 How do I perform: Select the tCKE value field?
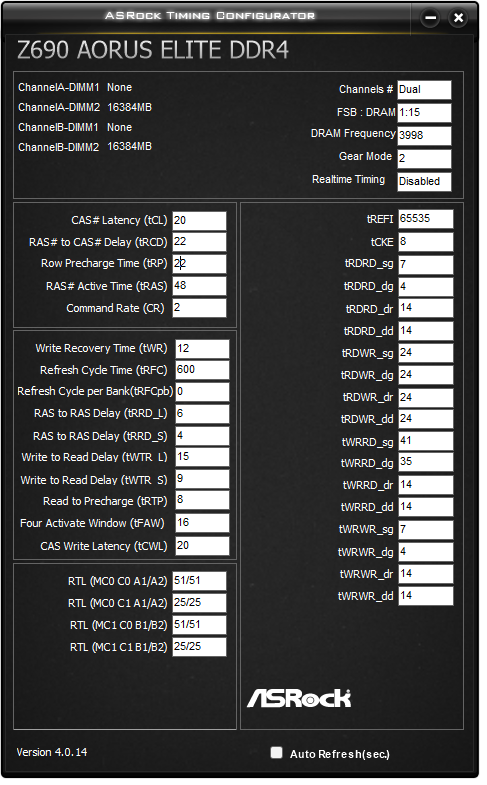point(426,242)
